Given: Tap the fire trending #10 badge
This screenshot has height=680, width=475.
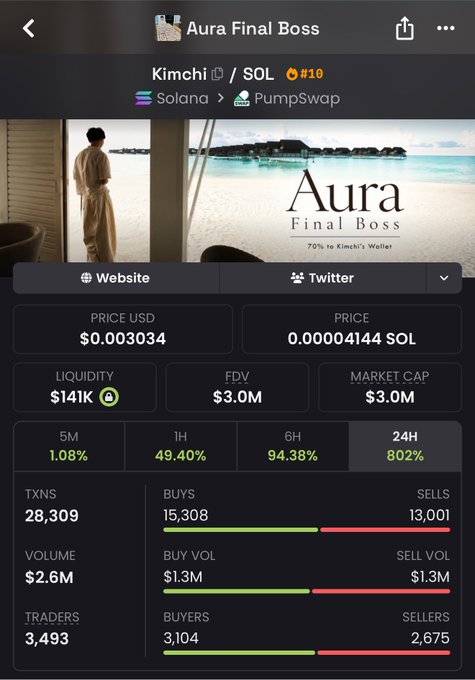Looking at the screenshot, I should point(305,74).
